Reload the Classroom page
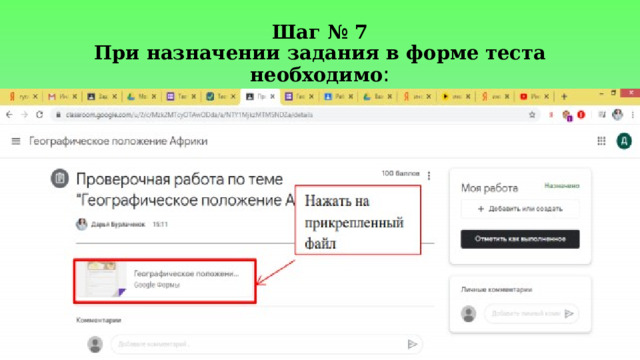The width and height of the screenshot is (640, 360). tap(39, 115)
